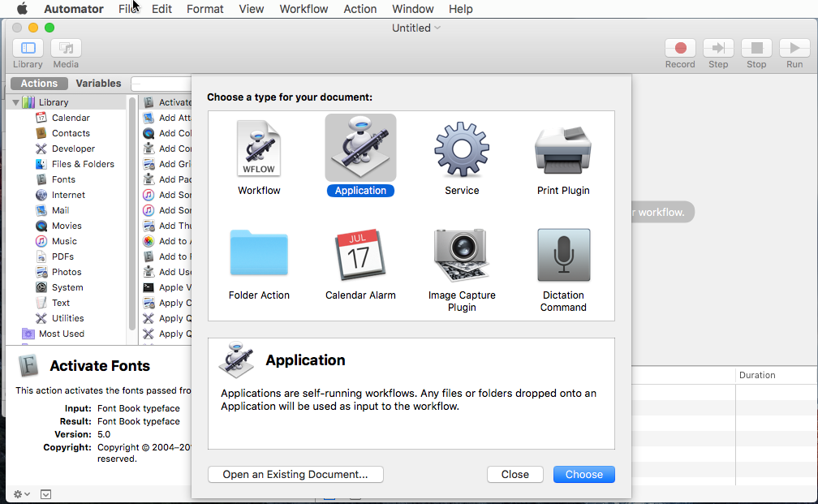Toggle the description pane button at bottom left
Image resolution: width=818 pixels, height=504 pixels.
pyautogui.click(x=46, y=494)
